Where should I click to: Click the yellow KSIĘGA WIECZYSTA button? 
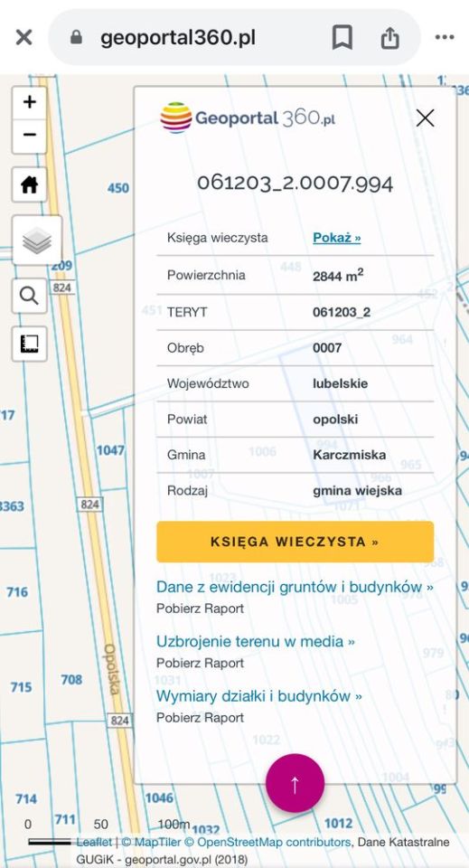[x=295, y=542]
